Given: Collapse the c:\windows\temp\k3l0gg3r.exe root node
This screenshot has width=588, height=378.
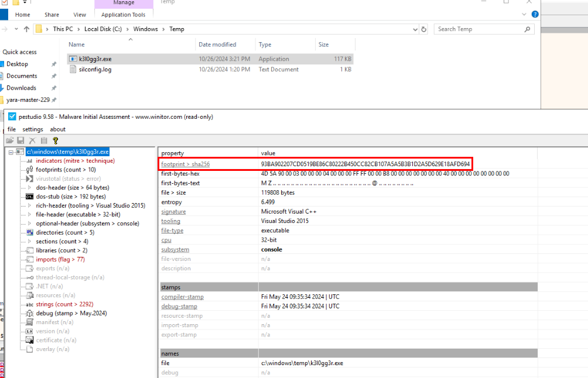Looking at the screenshot, I should click(x=11, y=152).
